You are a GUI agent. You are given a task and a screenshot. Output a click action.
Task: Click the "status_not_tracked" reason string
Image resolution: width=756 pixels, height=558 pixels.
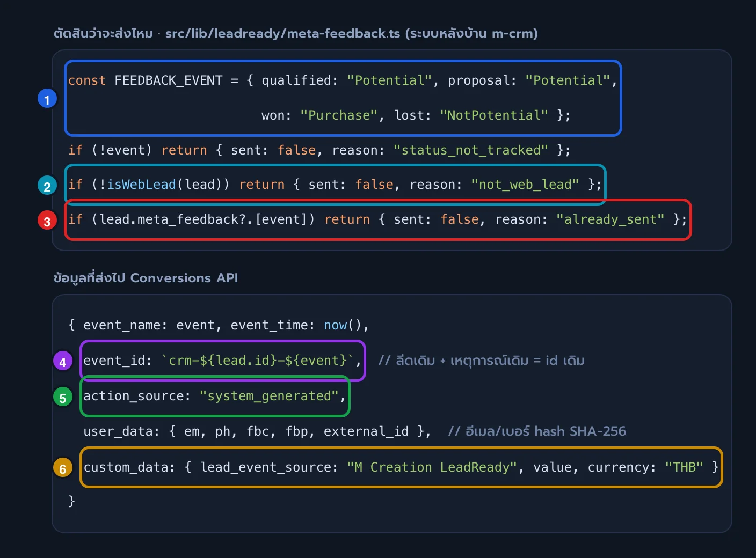point(471,150)
